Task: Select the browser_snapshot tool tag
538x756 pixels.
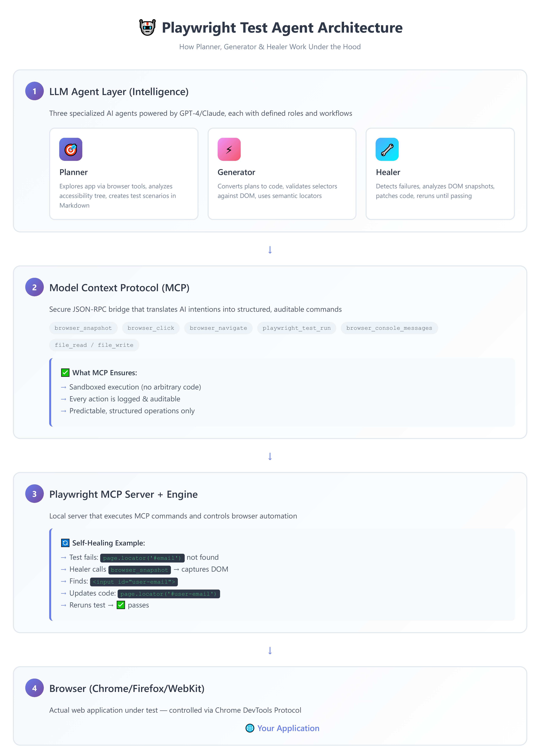Action: (83, 328)
